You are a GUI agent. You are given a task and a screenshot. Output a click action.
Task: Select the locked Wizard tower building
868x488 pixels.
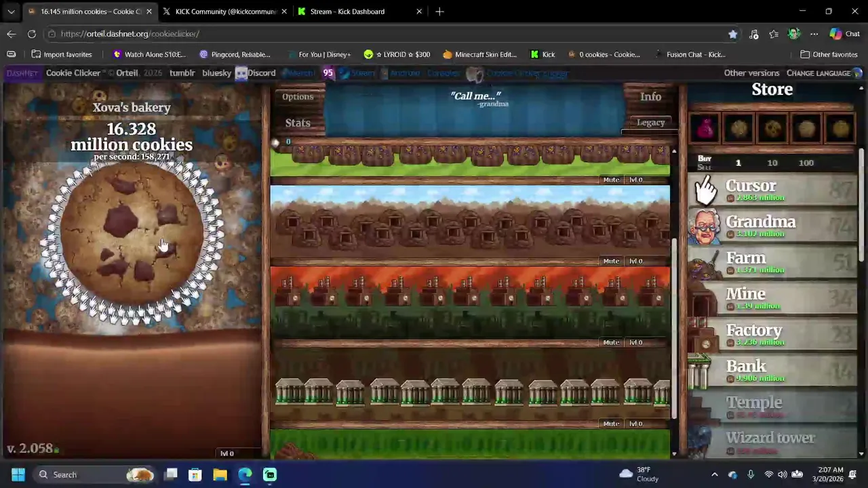click(772, 442)
